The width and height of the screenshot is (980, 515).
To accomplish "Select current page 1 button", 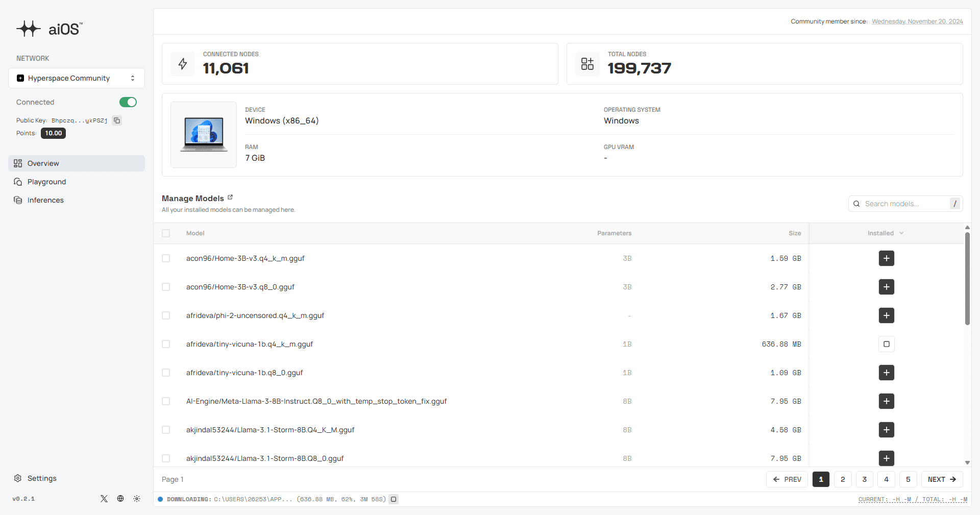I will 821,479.
